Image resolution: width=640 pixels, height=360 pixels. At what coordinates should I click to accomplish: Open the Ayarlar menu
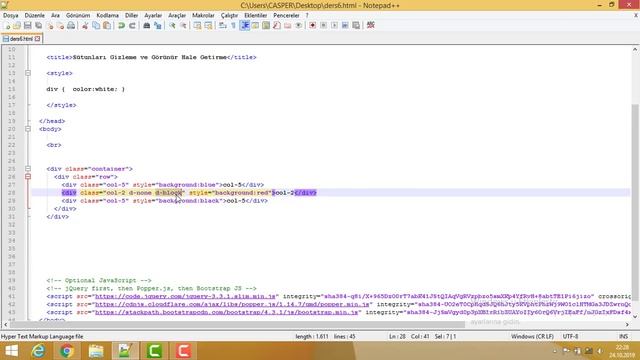153,15
